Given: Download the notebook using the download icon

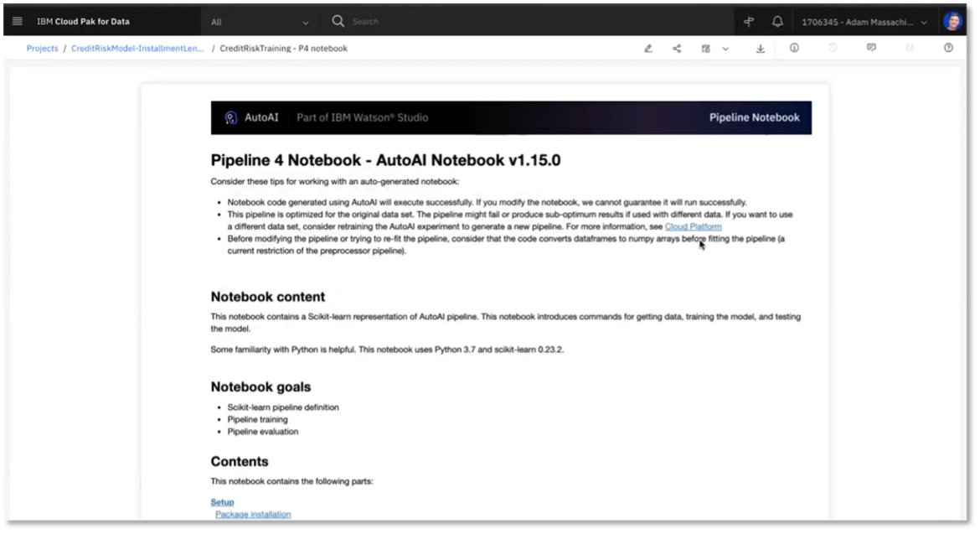Looking at the screenshot, I should (761, 49).
